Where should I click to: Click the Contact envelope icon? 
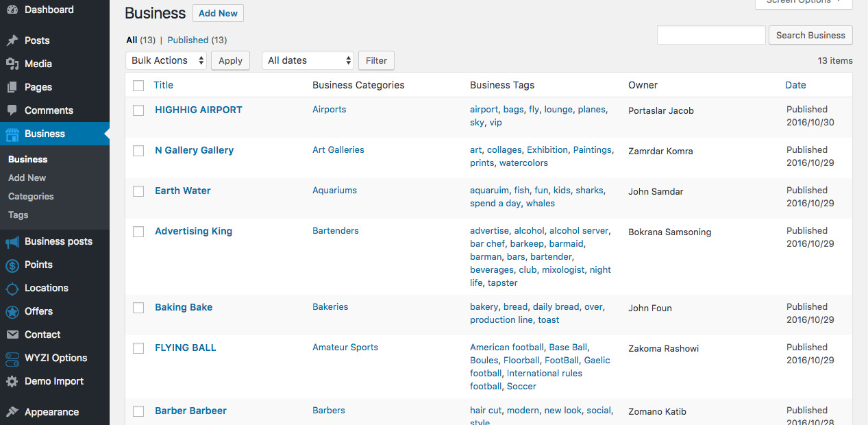tap(12, 335)
